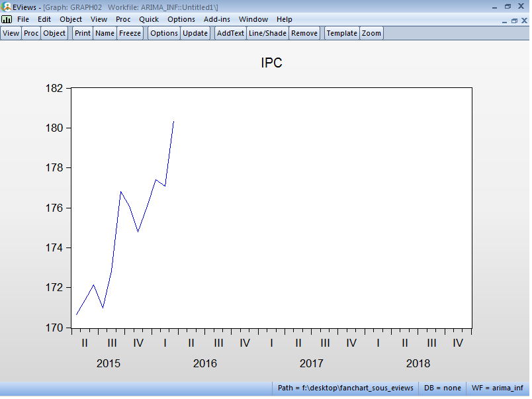Click the Remove toolbar button

(x=304, y=33)
